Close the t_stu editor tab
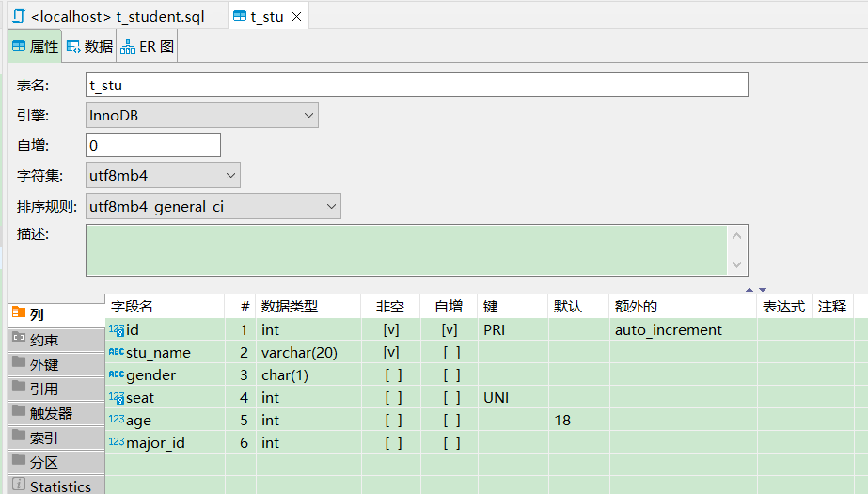This screenshot has width=868, height=494. [x=297, y=17]
